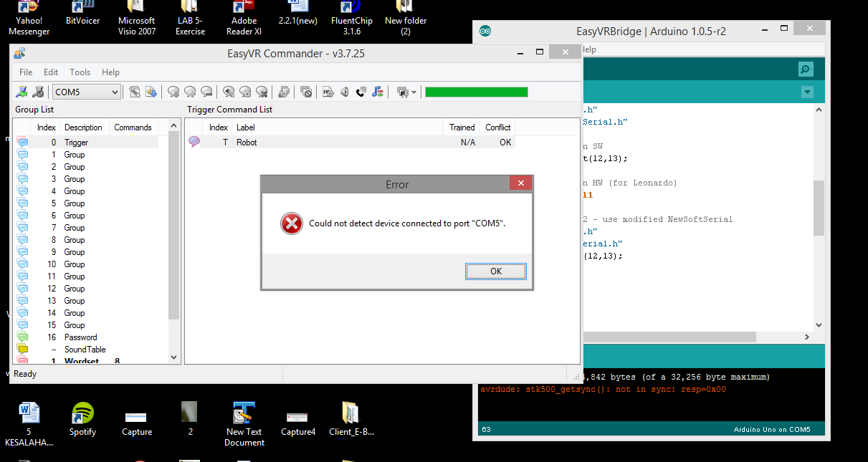Open the File menu in EasyVR Commander
Image resolution: width=868 pixels, height=462 pixels.
[26, 72]
